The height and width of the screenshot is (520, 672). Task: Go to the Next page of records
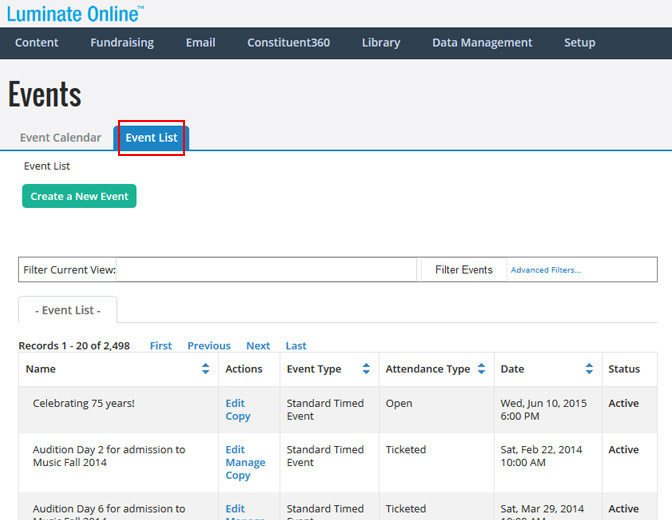point(258,346)
